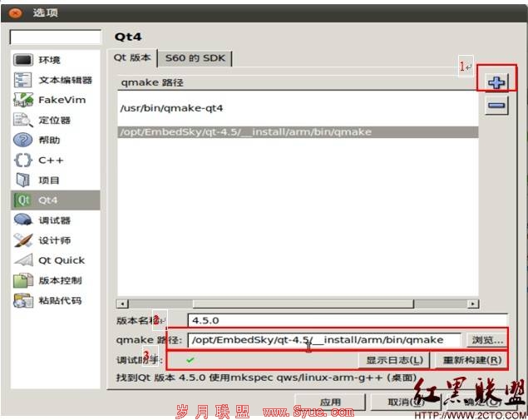Select the FakeVim category icon

tap(23, 100)
